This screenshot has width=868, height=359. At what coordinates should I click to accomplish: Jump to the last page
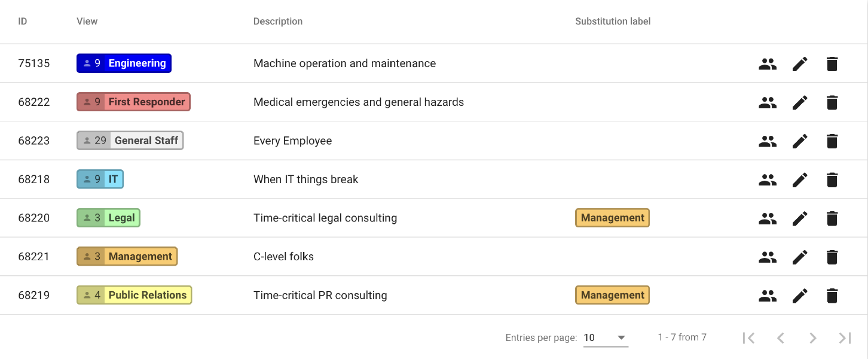(845, 338)
